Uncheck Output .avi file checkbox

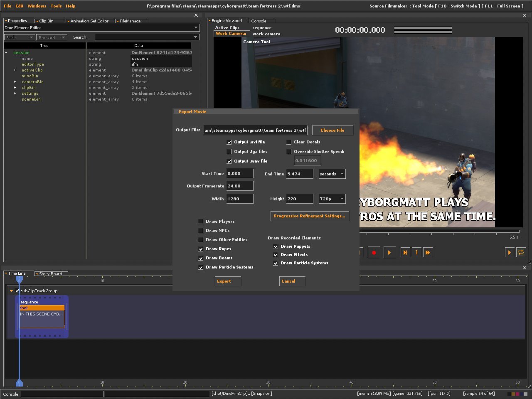click(x=229, y=142)
